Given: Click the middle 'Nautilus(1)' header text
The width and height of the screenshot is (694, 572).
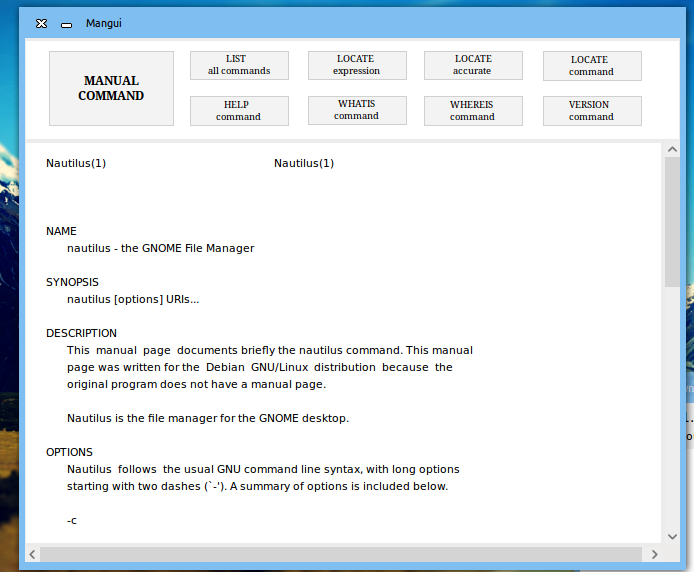Looking at the screenshot, I should (x=304, y=163).
